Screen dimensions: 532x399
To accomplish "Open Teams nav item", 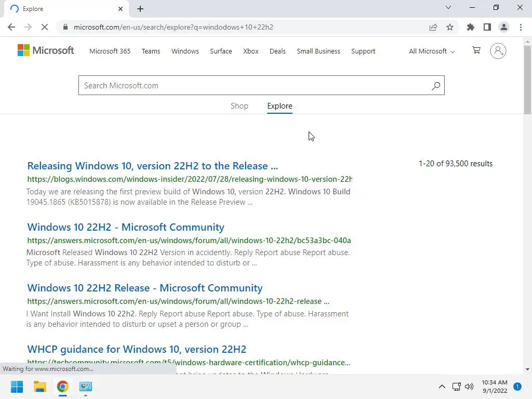I will tap(151, 51).
